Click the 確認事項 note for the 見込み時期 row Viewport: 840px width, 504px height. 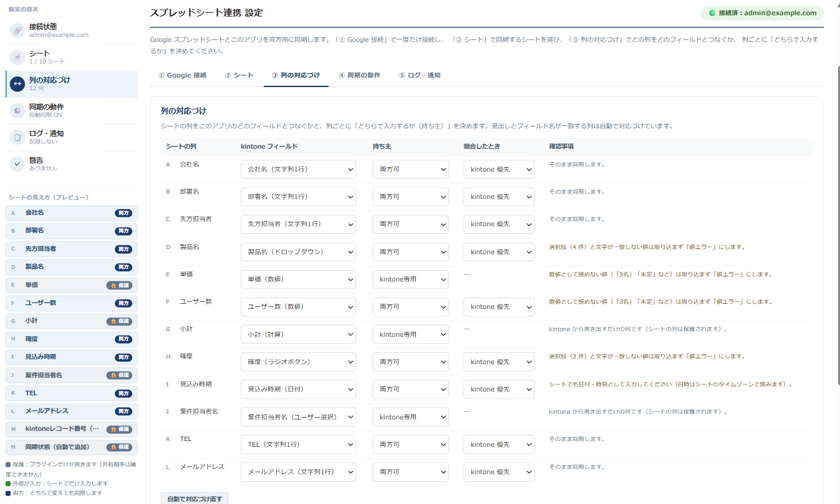point(671,385)
